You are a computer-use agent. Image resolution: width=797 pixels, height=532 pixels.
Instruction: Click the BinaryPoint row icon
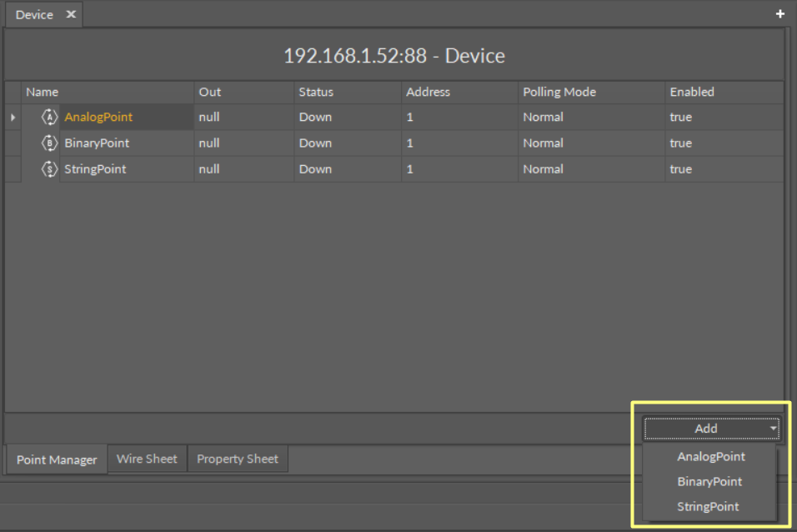point(49,143)
